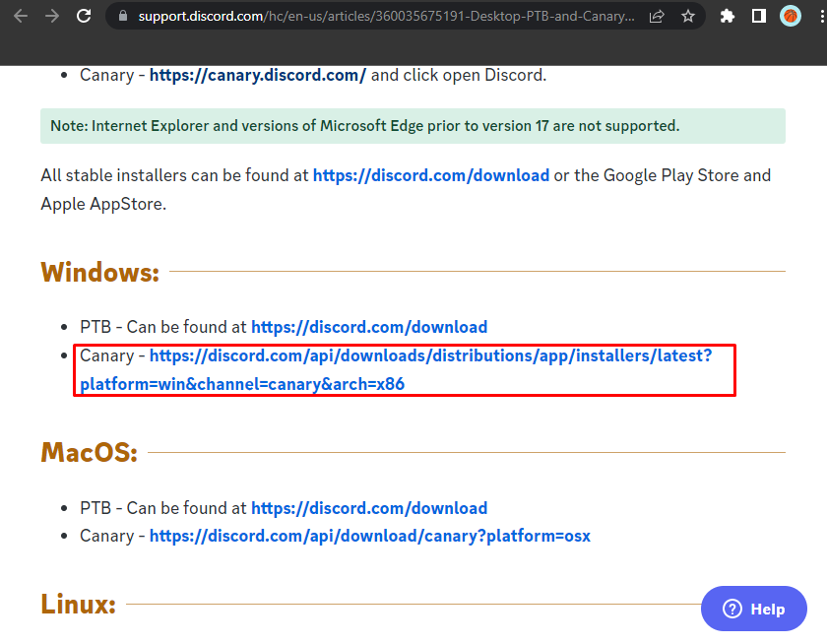Reload the Discord support page
The width and height of the screenshot is (827, 644).
pos(84,16)
